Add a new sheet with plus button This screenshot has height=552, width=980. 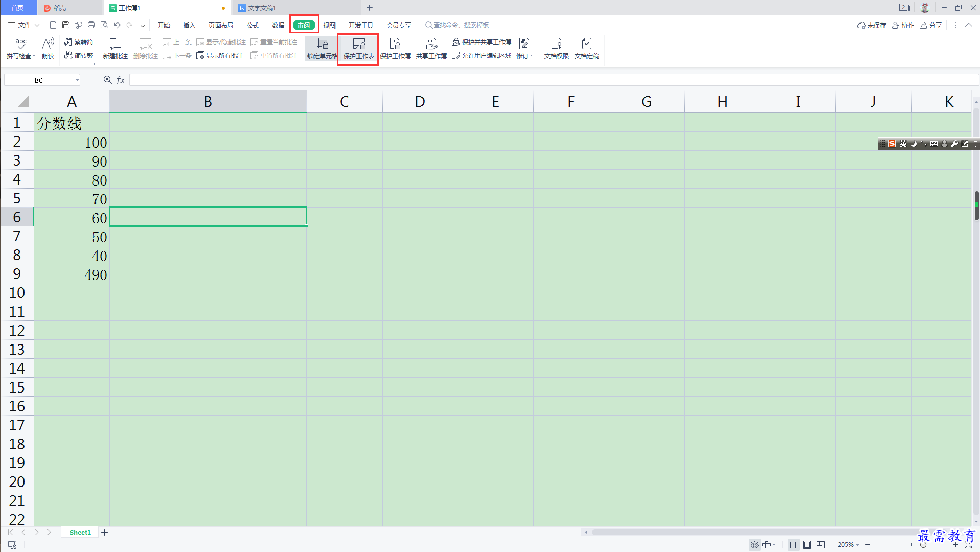[x=105, y=532]
